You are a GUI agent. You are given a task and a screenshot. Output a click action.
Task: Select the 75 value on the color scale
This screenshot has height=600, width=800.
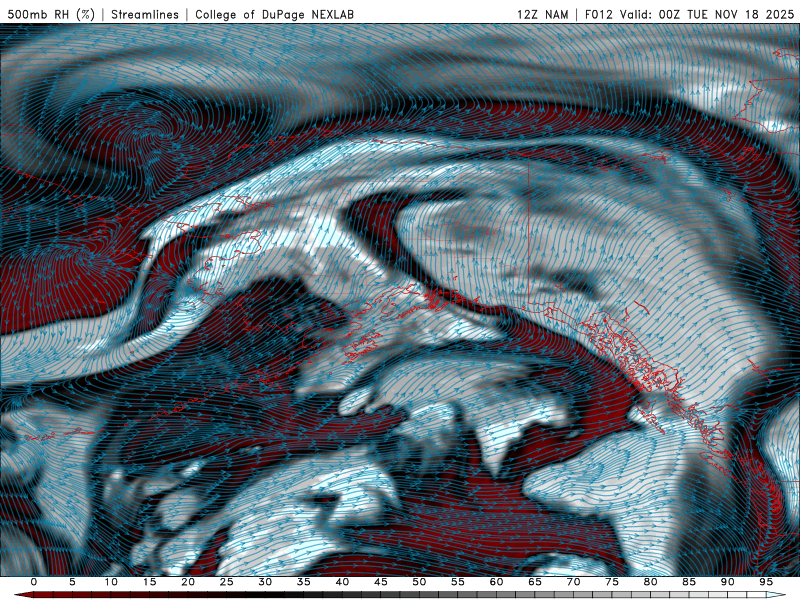[x=612, y=582]
